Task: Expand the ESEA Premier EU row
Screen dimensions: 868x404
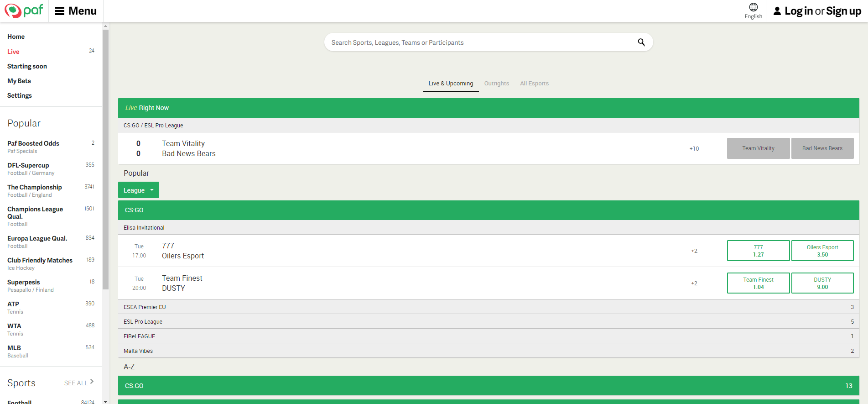Action: tap(489, 307)
